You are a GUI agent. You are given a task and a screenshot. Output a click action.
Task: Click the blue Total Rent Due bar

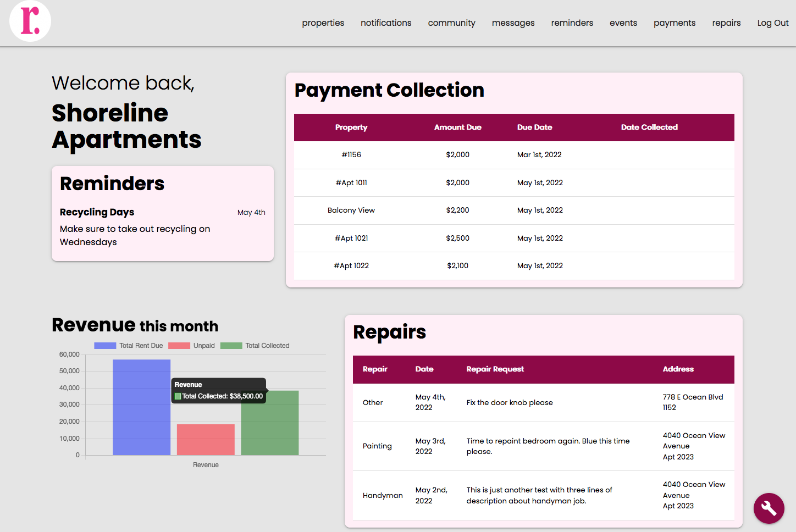(141, 407)
